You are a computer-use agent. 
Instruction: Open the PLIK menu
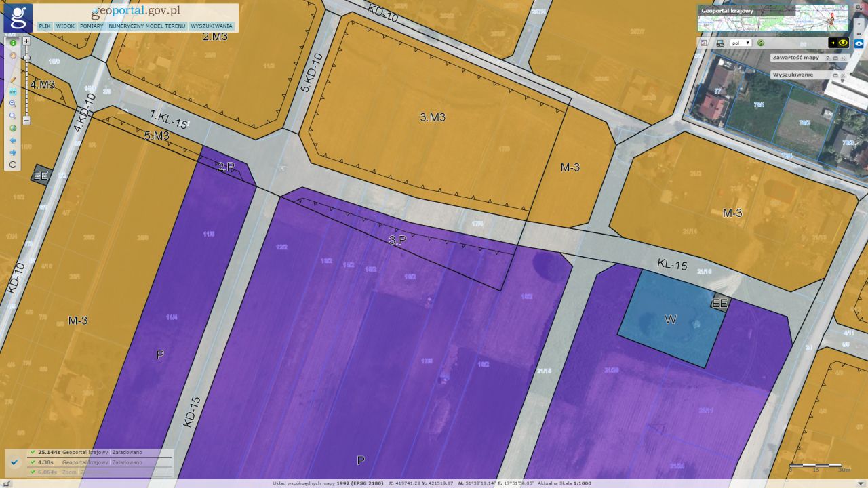(45, 26)
